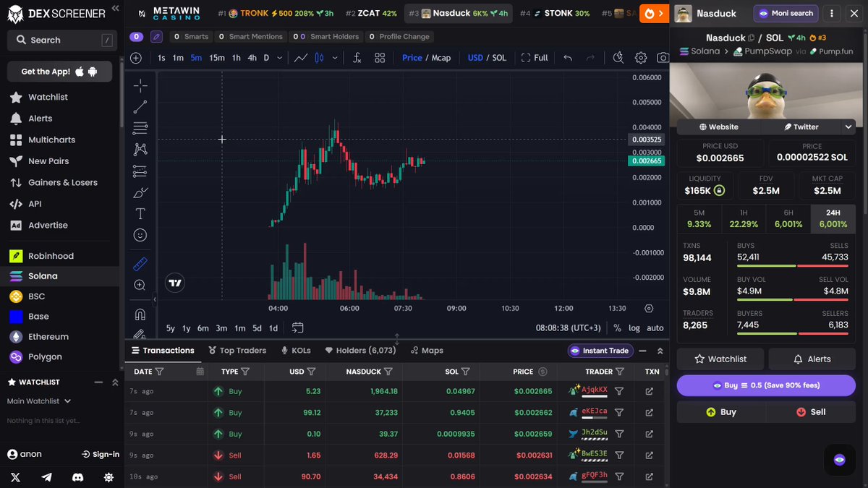Filter transactions by TYPE column
Screen dimensions: 868x488
245,372
